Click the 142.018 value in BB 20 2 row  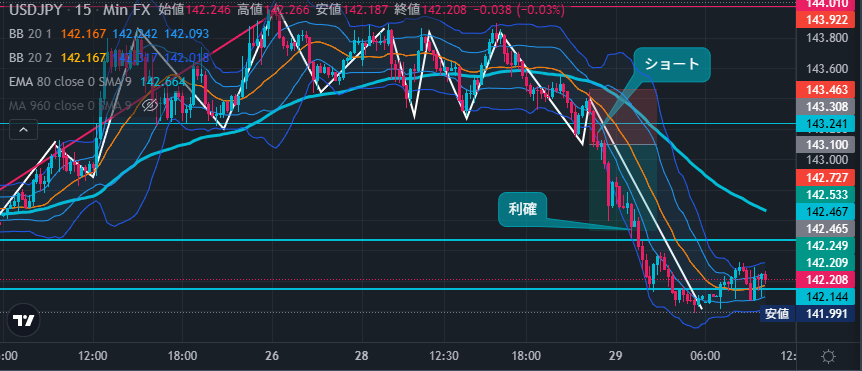tap(186, 58)
